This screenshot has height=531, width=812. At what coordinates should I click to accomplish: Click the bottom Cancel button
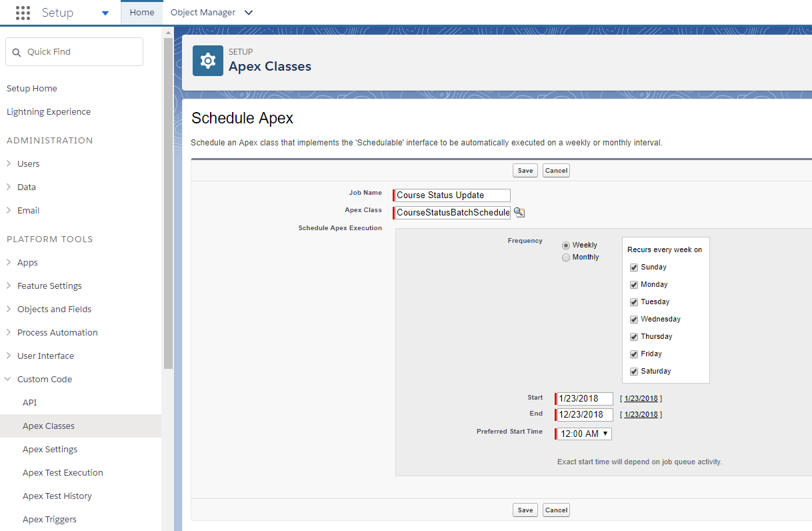tap(556, 510)
